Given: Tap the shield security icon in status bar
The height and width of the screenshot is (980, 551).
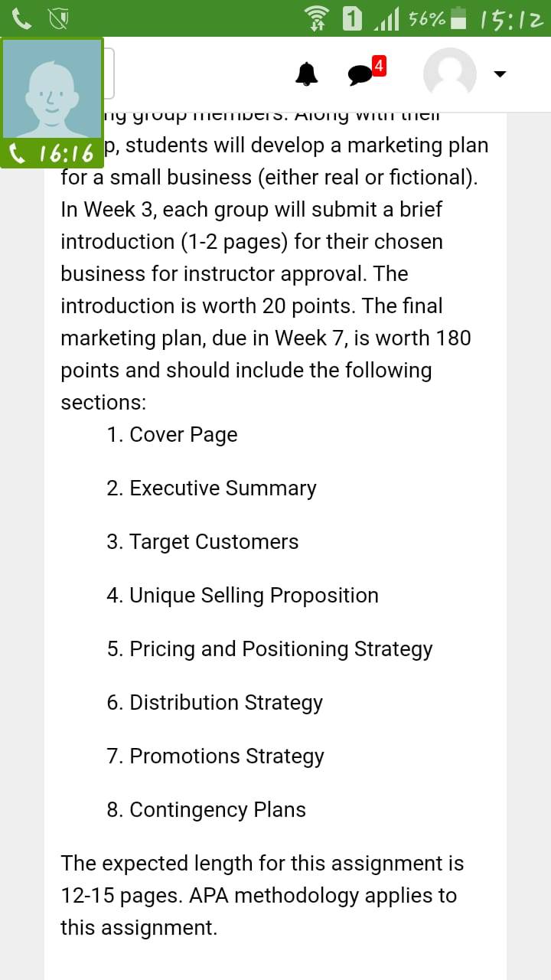Looking at the screenshot, I should tap(60, 19).
